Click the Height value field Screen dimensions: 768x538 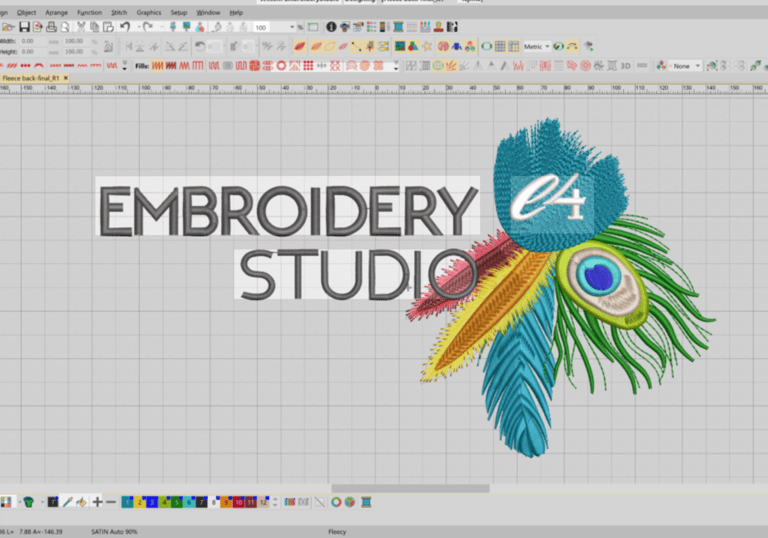pos(33,51)
